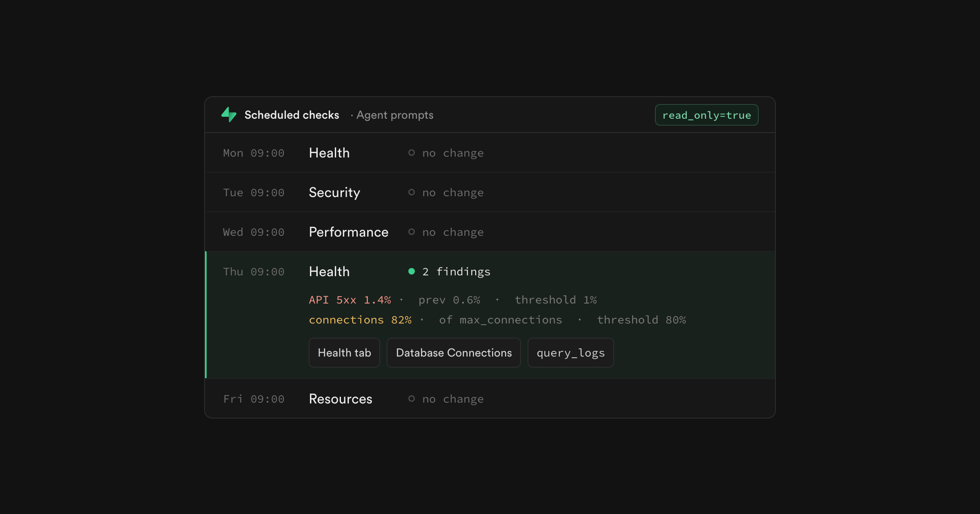Click the Thu 09:00 timestamp

coord(254,272)
